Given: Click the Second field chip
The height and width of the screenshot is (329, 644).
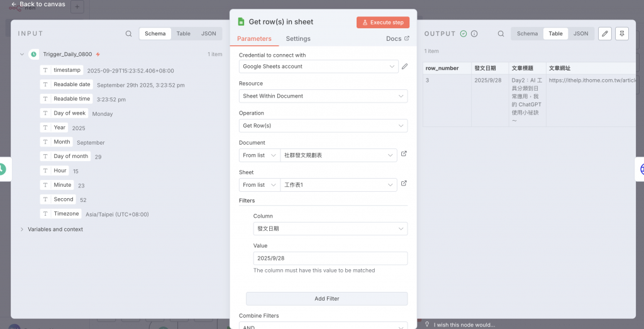Looking at the screenshot, I should click(58, 199).
